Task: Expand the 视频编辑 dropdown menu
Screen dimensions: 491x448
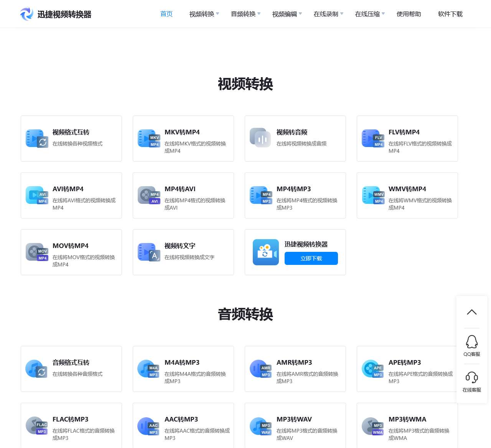Action: coord(287,14)
